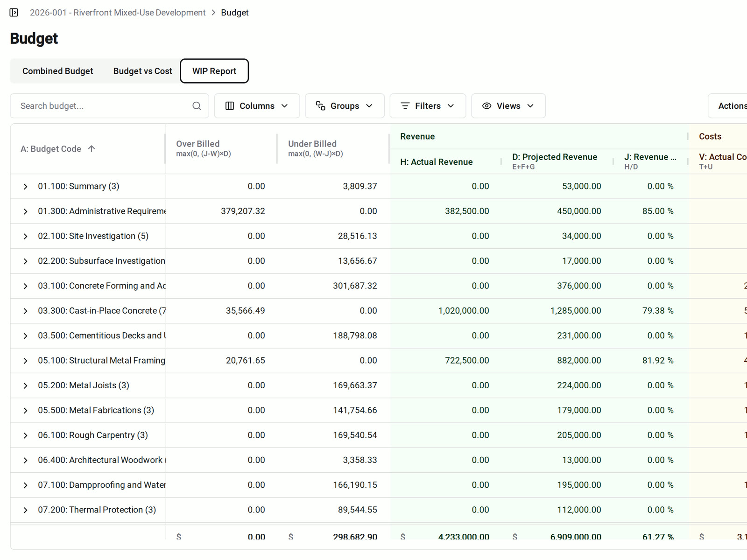
Task: Click the H: Actual Revenue column header
Action: click(x=445, y=161)
